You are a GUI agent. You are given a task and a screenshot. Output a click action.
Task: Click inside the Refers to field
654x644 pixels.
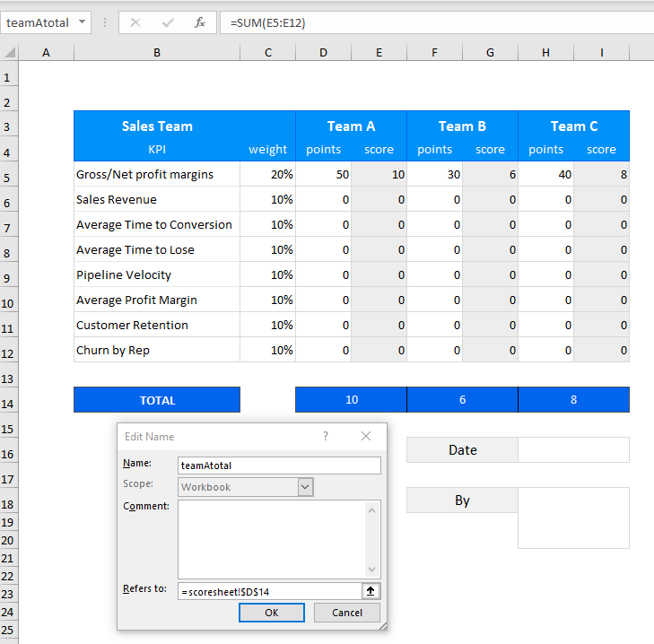pyautogui.click(x=269, y=591)
